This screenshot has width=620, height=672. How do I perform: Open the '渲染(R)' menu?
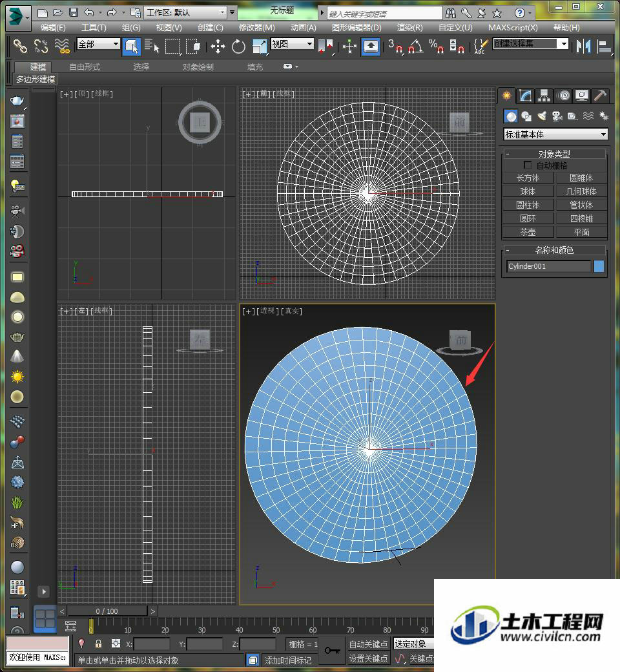pos(409,27)
